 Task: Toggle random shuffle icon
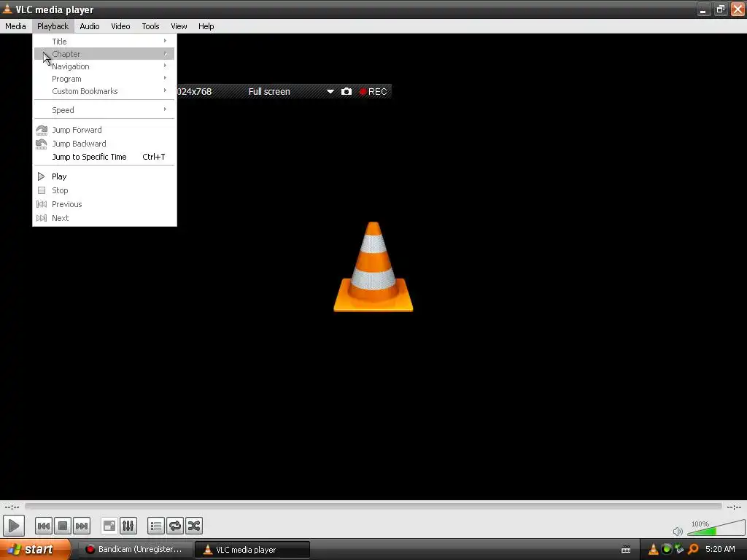click(194, 526)
